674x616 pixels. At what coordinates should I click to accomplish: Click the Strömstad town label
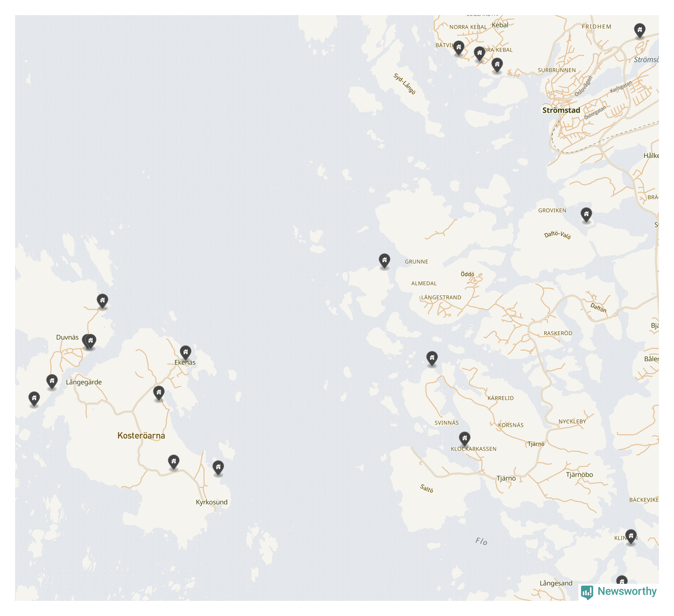coord(561,110)
